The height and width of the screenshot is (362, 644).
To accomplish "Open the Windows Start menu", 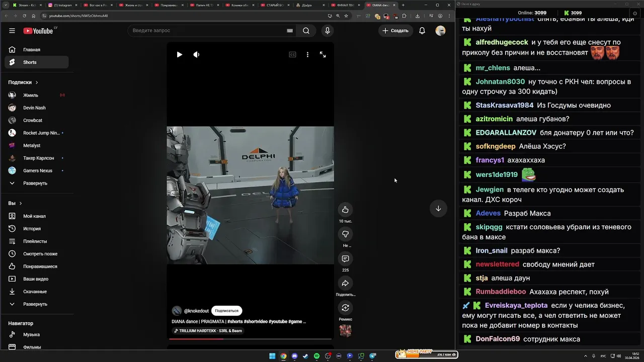I will pyautogui.click(x=272, y=356).
